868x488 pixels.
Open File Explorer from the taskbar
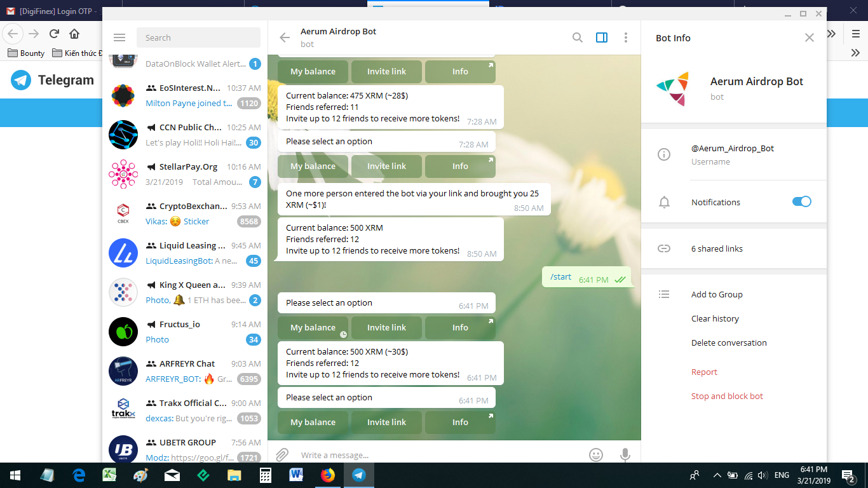coord(234,475)
